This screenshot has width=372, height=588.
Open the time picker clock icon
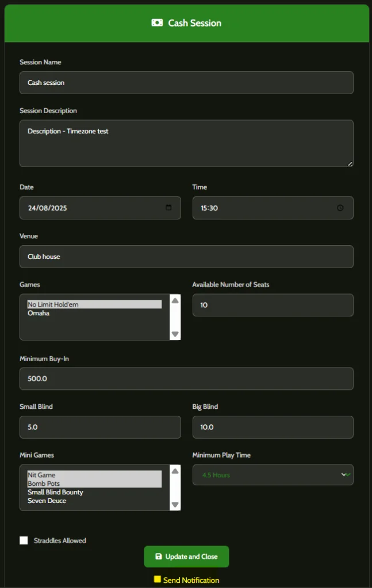340,208
